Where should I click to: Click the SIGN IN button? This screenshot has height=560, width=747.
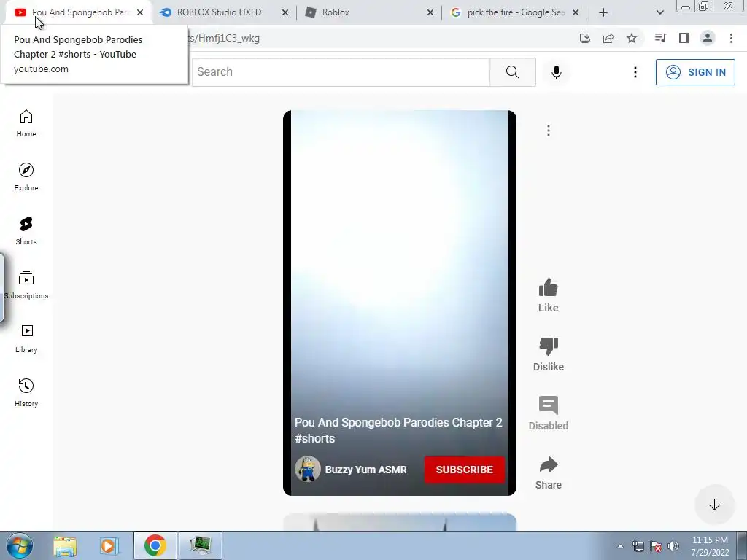[x=695, y=72]
